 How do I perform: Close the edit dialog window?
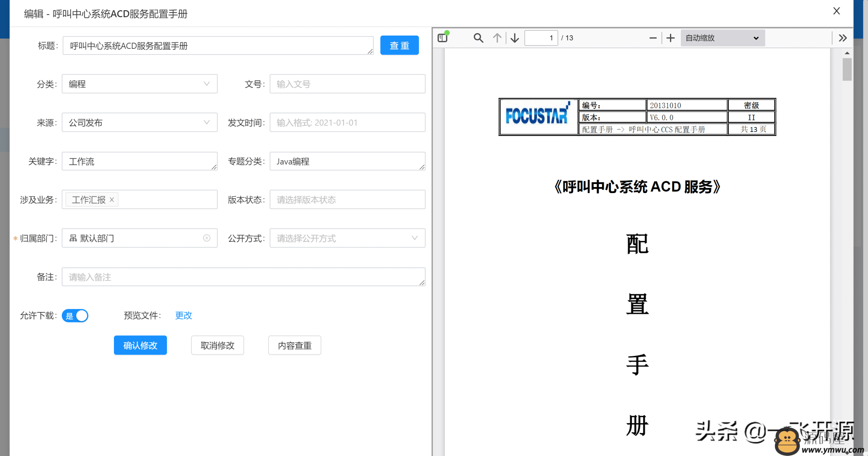click(836, 11)
